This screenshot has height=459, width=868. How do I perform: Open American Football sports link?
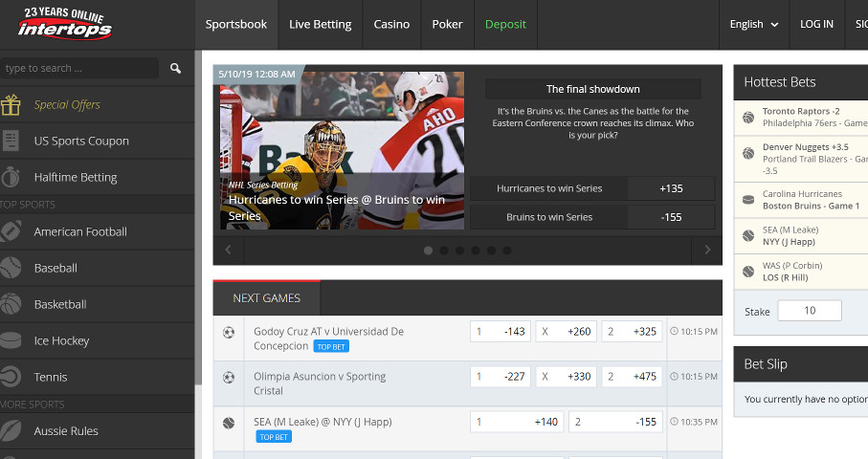click(80, 231)
